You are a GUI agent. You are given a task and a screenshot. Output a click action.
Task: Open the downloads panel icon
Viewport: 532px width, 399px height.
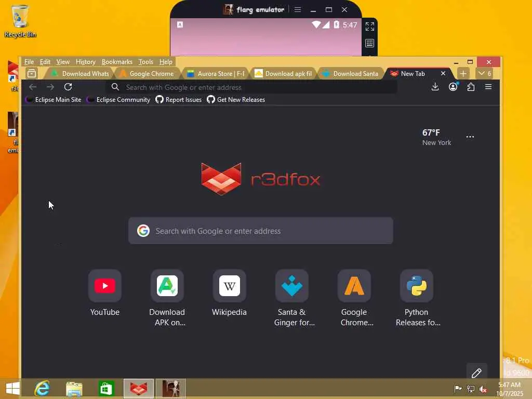[x=435, y=87]
